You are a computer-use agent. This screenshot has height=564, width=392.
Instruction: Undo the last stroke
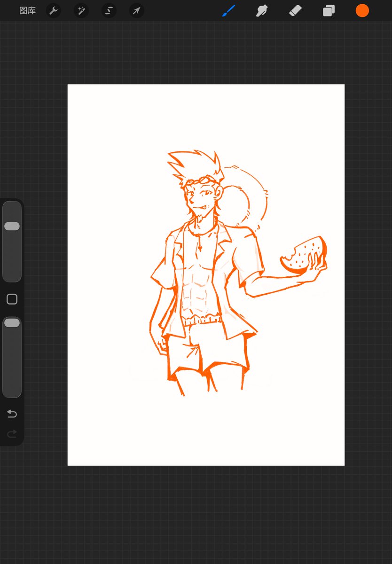[x=12, y=414]
